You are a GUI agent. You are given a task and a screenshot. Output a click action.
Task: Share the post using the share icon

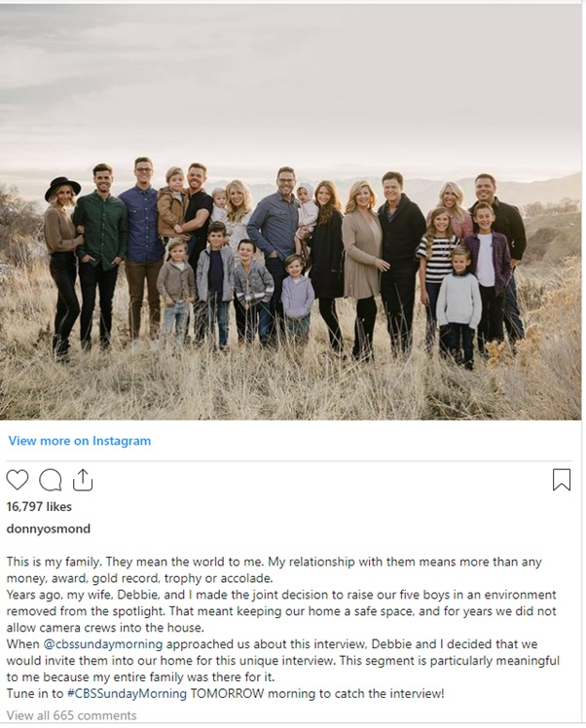tap(83, 480)
